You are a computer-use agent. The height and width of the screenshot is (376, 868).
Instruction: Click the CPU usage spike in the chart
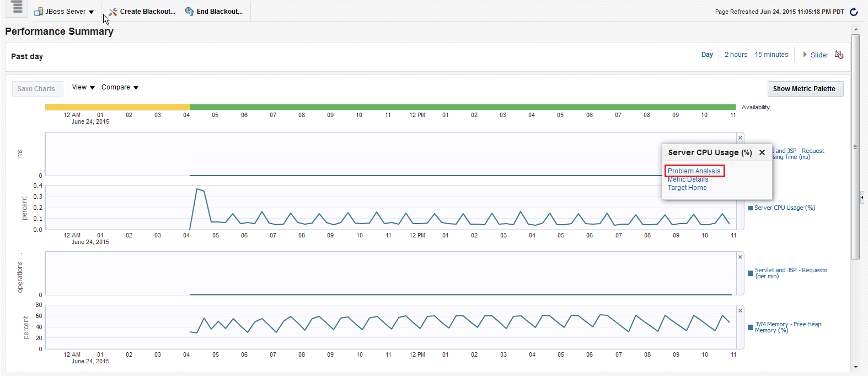click(x=197, y=189)
